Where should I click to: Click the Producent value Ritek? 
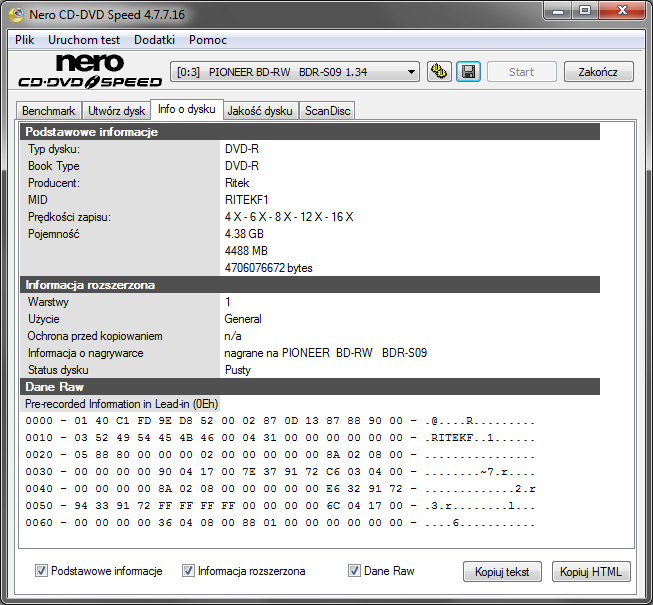point(237,183)
